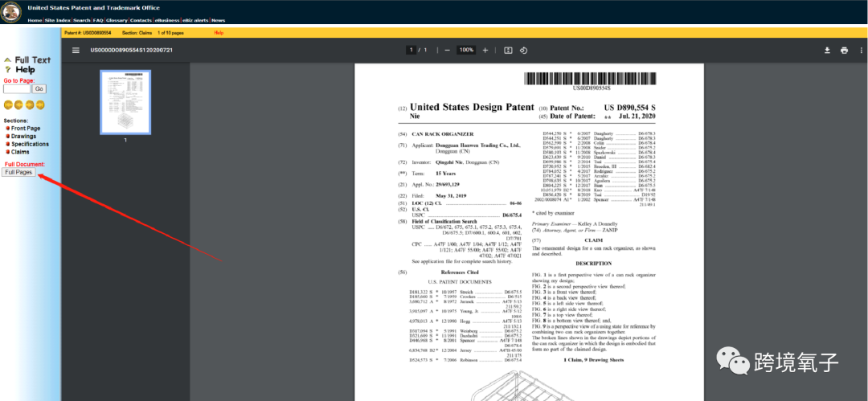868x401 pixels.
Task: Jump to last page with yellow arrow
Action: click(40, 104)
